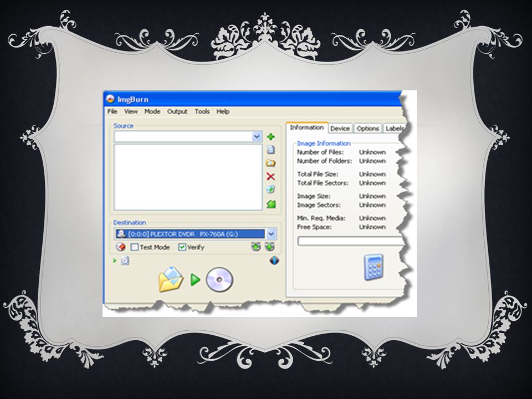Click the erase disc icon beside Test Mode
This screenshot has height=399, width=532.
click(120, 247)
